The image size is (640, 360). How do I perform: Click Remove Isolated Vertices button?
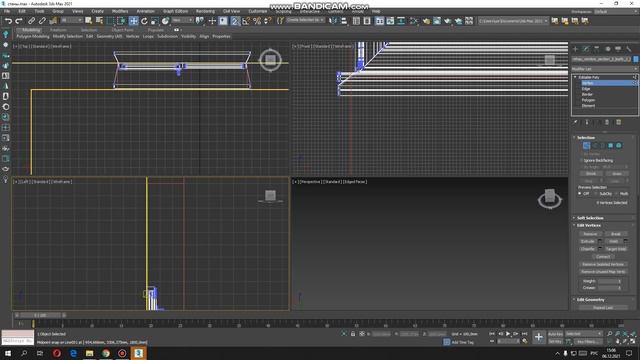click(603, 264)
